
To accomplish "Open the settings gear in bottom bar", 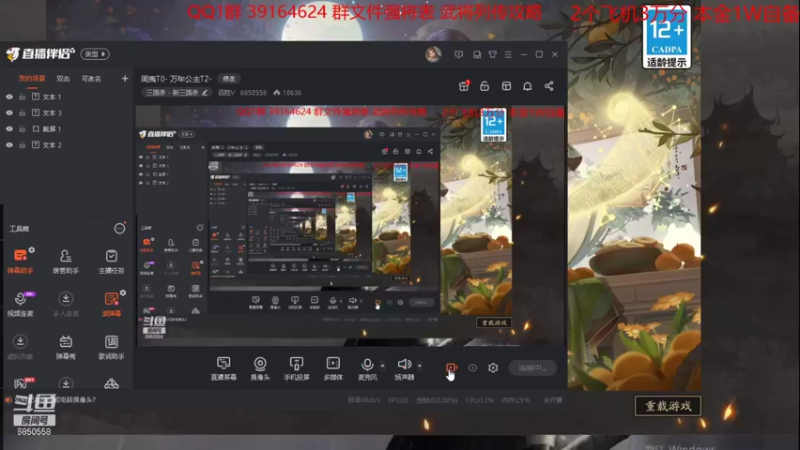I will [493, 367].
